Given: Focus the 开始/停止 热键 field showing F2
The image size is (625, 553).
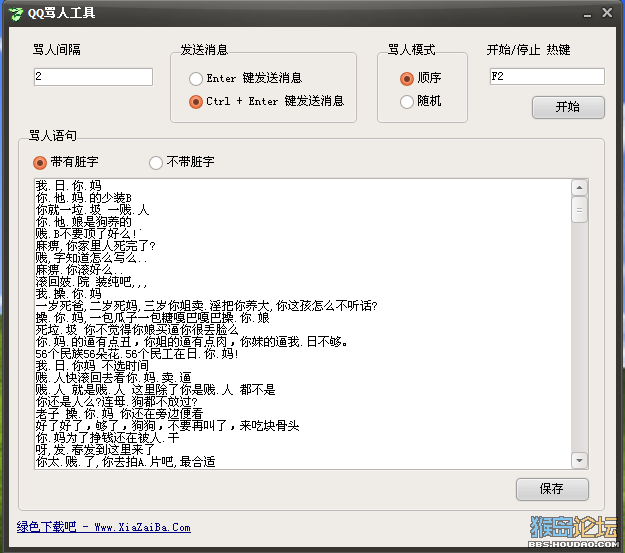Looking at the screenshot, I should 547,77.
